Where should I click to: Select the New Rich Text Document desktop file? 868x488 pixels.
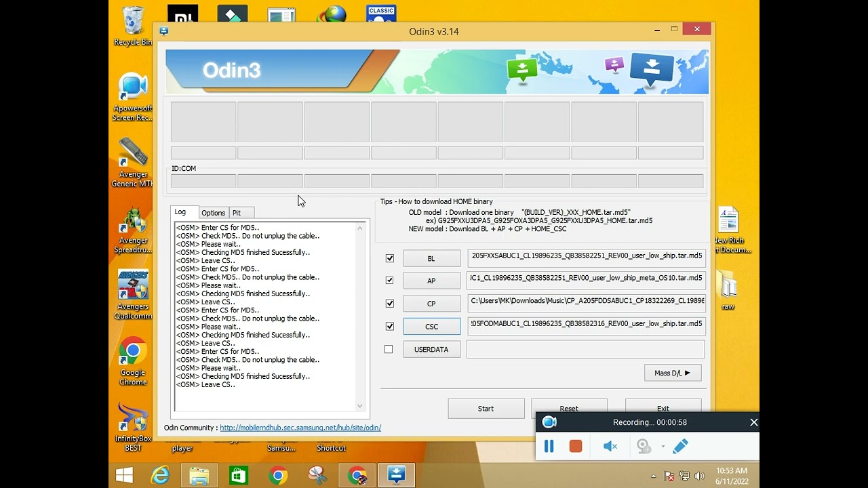click(x=728, y=230)
